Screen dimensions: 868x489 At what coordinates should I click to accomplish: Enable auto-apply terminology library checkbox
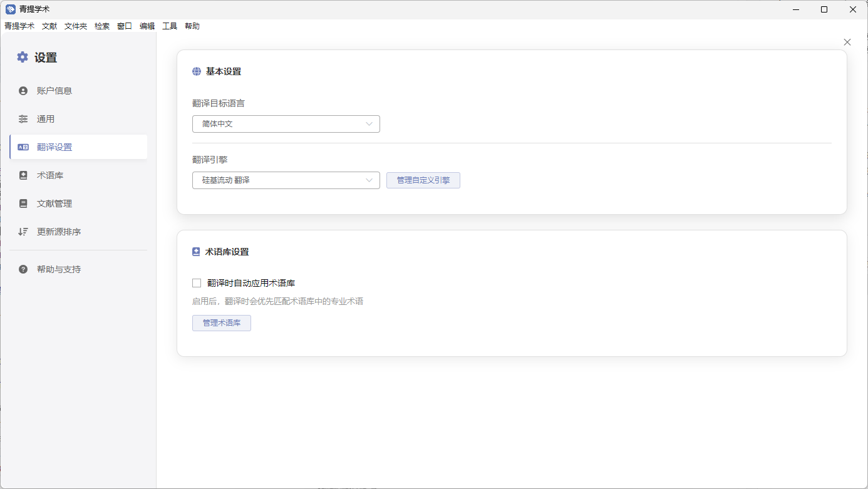point(197,283)
